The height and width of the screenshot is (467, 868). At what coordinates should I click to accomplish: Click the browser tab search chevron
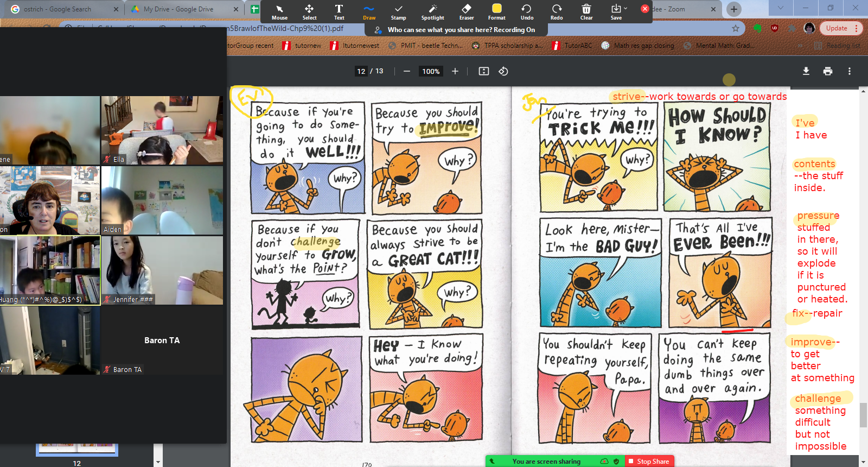pyautogui.click(x=781, y=8)
